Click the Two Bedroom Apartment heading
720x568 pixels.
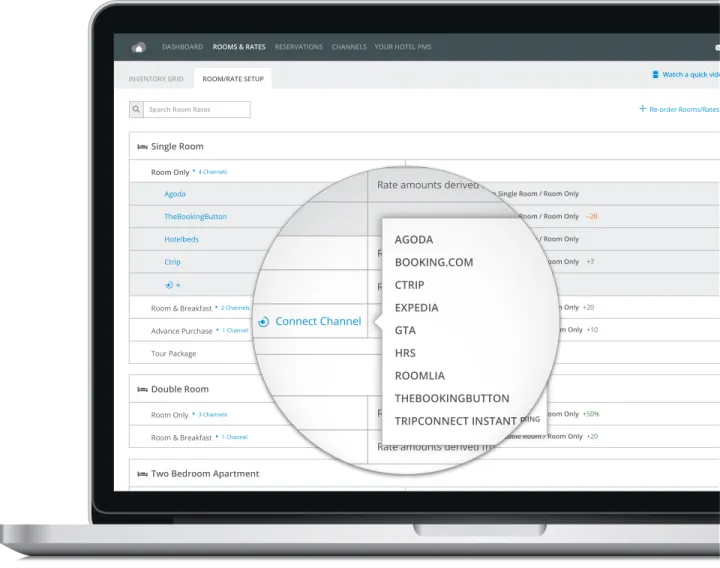[205, 473]
